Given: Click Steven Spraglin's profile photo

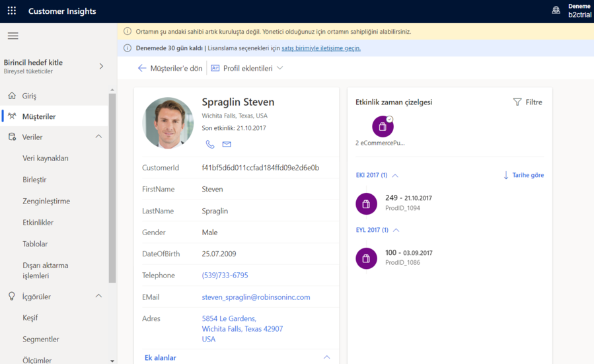Looking at the screenshot, I should pos(168,123).
